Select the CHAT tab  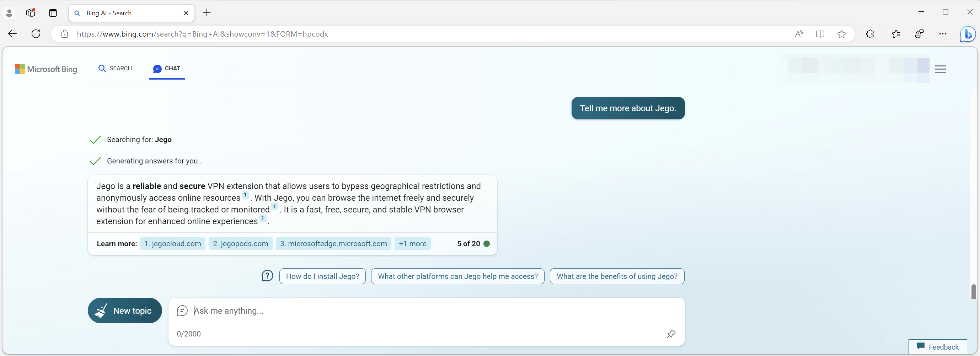167,69
